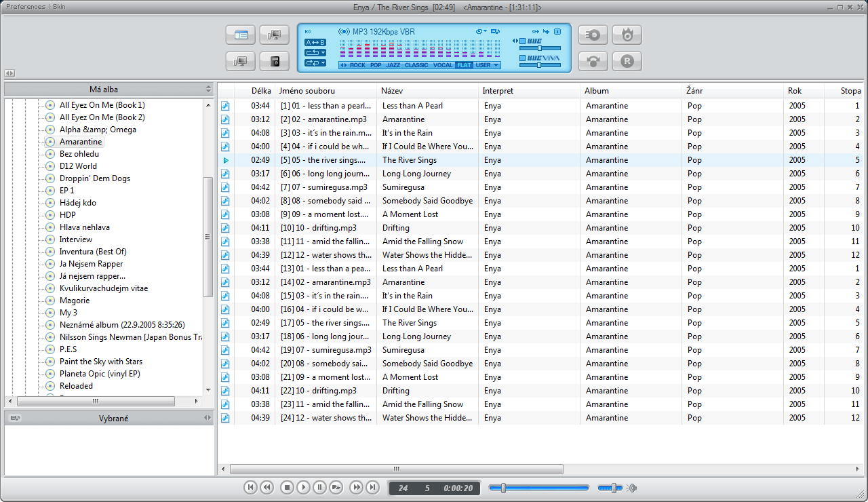Open the Skin menu
This screenshot has height=502, width=868.
[x=60, y=7]
